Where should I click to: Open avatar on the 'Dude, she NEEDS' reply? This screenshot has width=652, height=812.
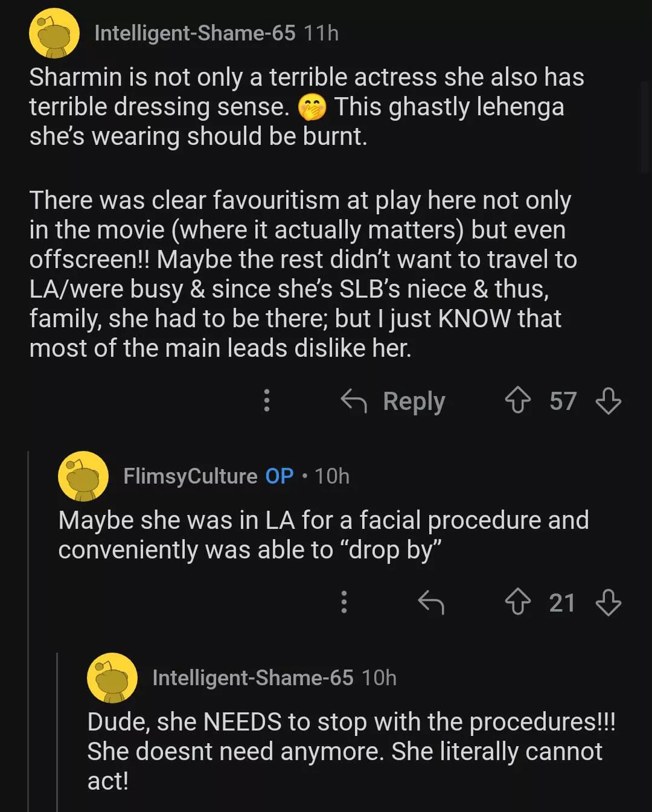click(x=112, y=678)
